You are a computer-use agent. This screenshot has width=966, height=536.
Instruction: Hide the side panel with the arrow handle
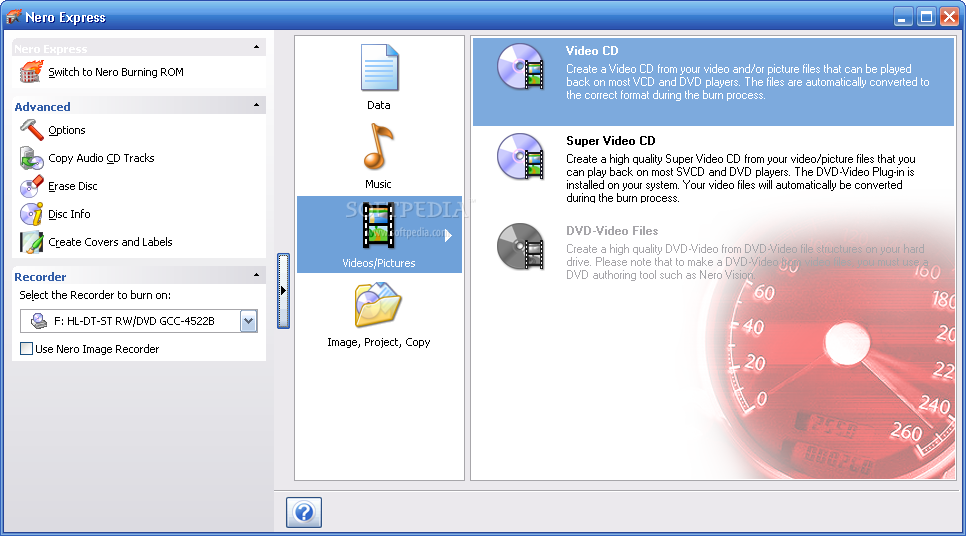[x=283, y=290]
